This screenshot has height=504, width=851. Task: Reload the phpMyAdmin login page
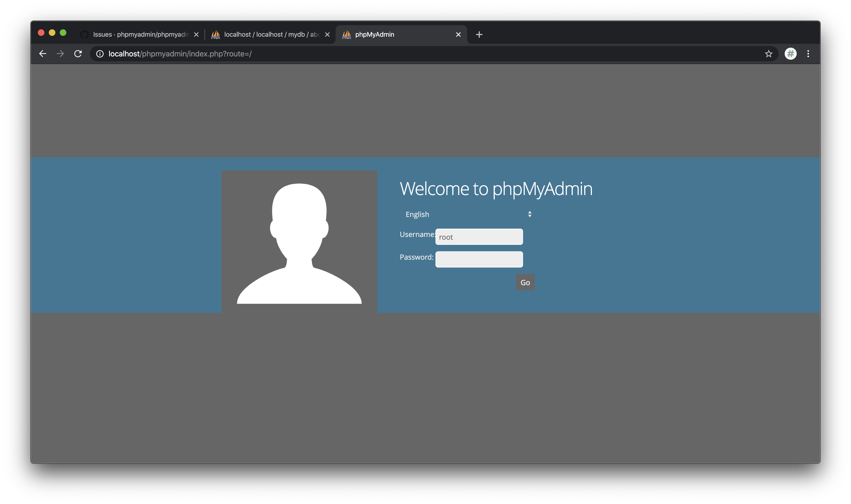[x=78, y=54]
